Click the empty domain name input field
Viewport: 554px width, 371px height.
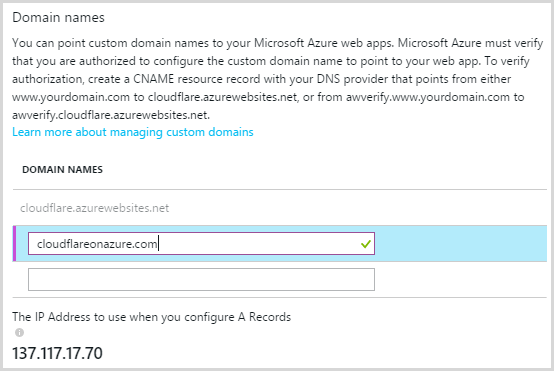pyautogui.click(x=201, y=279)
